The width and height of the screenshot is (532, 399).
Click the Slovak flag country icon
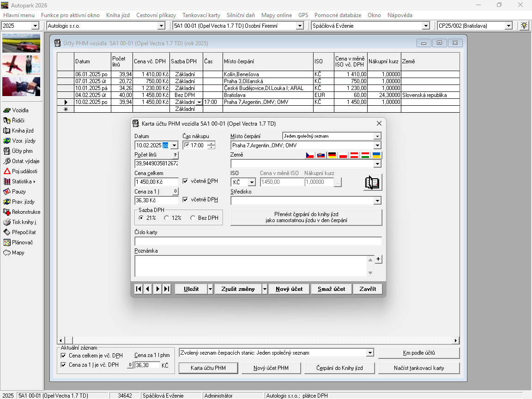coord(321,155)
